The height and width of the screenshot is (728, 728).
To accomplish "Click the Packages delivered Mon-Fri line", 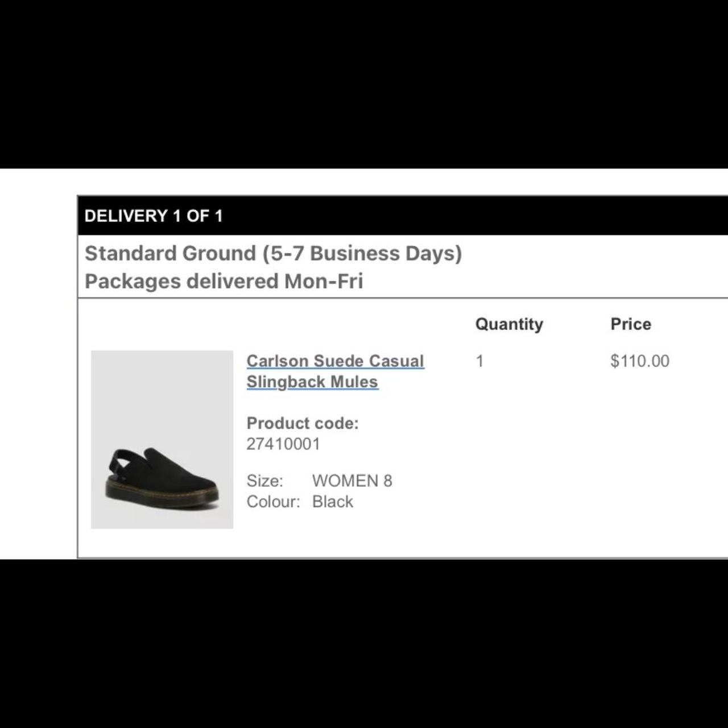I will 224,281.
